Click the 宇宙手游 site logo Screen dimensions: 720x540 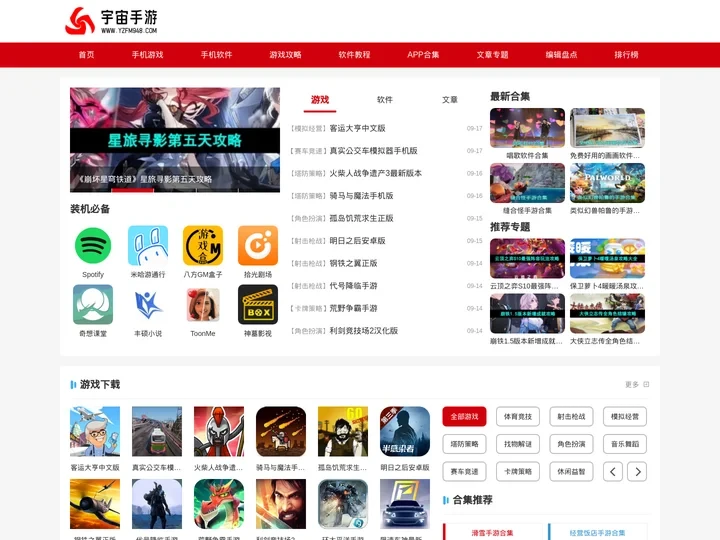[x=112, y=21]
